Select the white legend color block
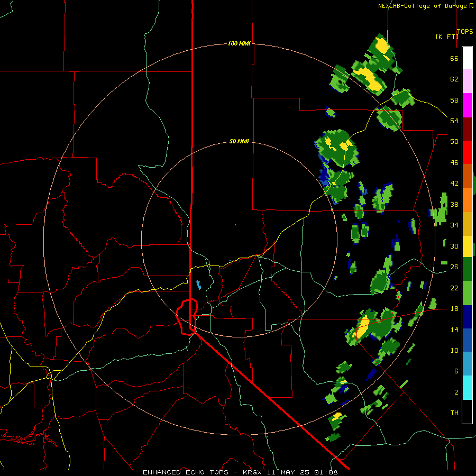Viewport: 476px width, 476px height. pos(467,58)
